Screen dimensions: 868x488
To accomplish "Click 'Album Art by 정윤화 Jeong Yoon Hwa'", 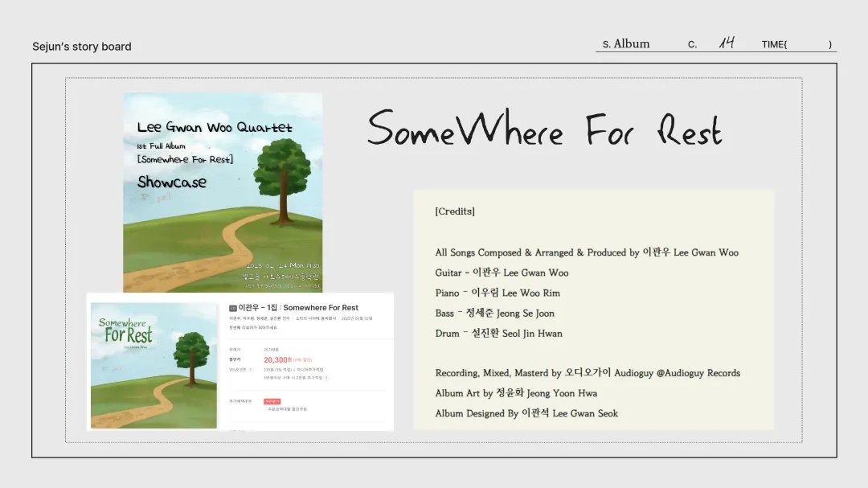I will click(x=516, y=393).
